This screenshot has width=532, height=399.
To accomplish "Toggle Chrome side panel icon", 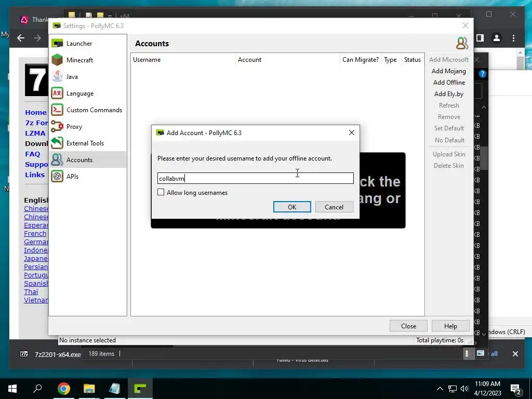I will click(x=480, y=38).
